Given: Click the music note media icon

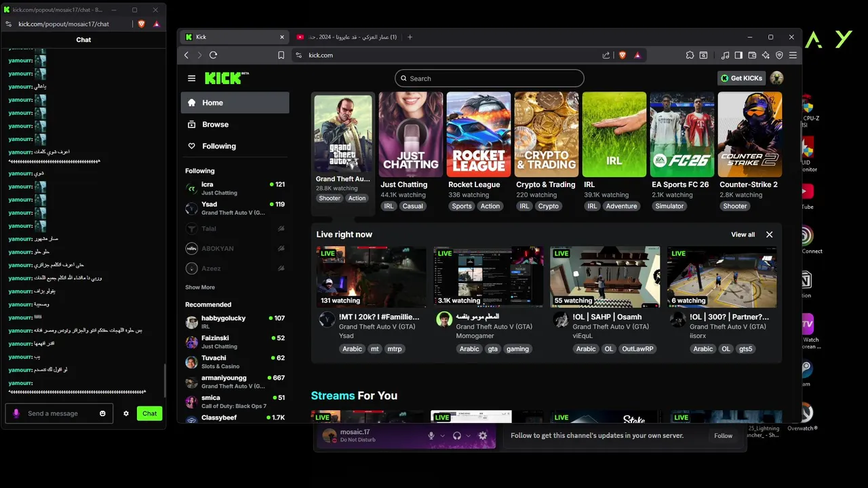Looking at the screenshot, I should (725, 55).
